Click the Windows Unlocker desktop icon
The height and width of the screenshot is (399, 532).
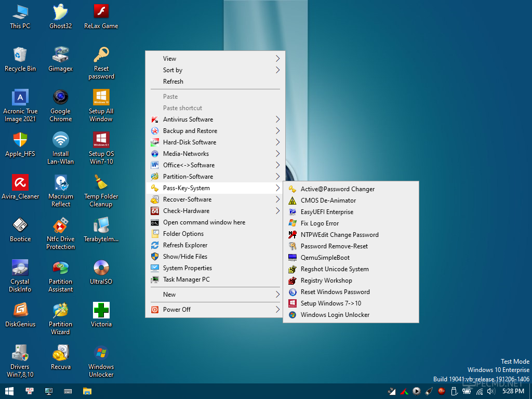click(x=101, y=362)
